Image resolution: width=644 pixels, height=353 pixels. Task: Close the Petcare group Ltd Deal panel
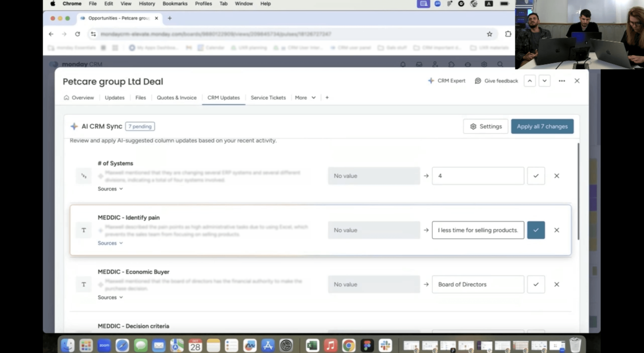(x=577, y=81)
